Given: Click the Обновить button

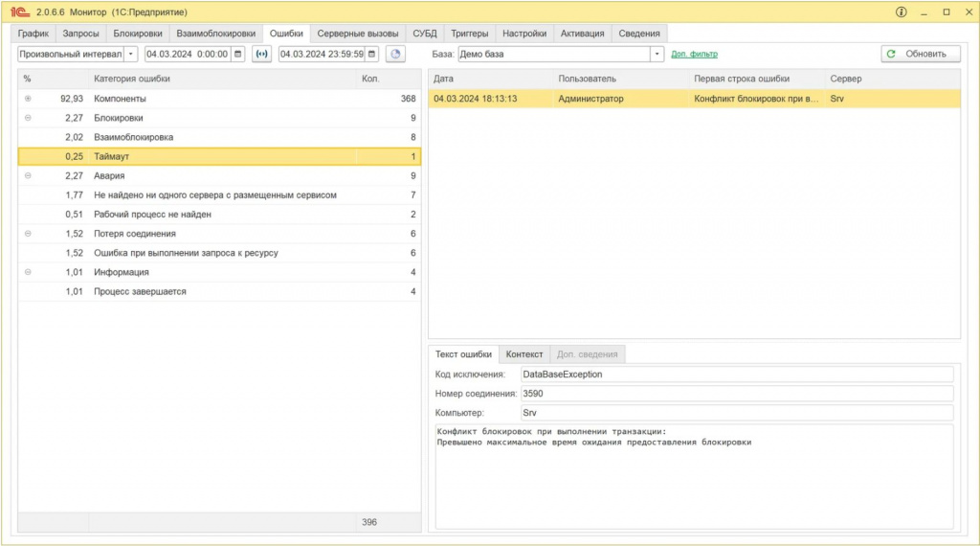Looking at the screenshot, I should click(x=920, y=55).
